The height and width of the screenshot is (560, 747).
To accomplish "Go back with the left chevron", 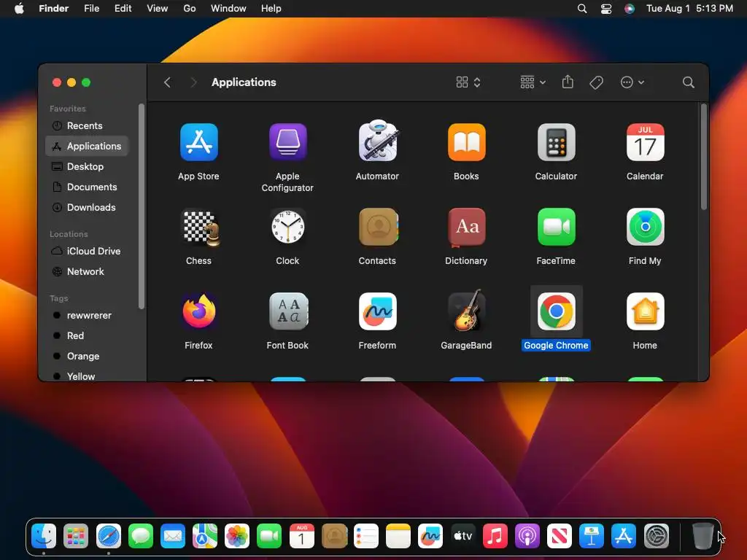I will coord(167,82).
